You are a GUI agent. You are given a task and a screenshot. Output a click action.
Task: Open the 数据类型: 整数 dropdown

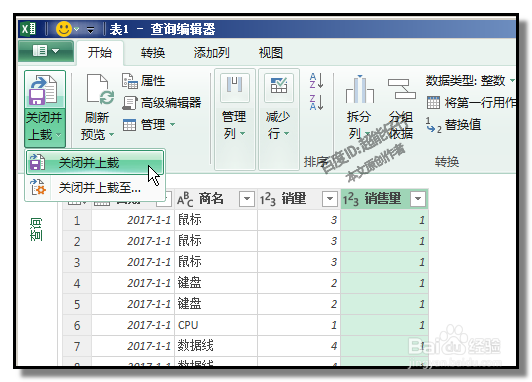point(470,81)
